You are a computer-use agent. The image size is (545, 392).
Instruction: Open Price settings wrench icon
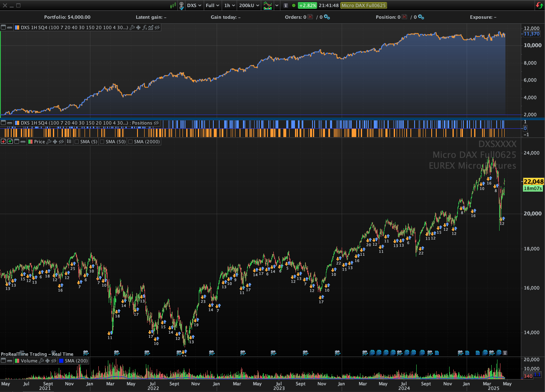(x=49, y=142)
